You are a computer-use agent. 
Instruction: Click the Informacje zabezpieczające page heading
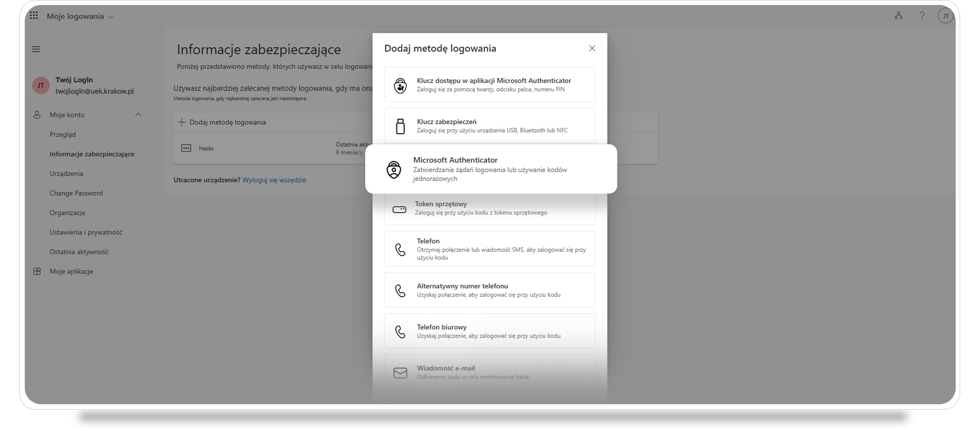point(259,49)
